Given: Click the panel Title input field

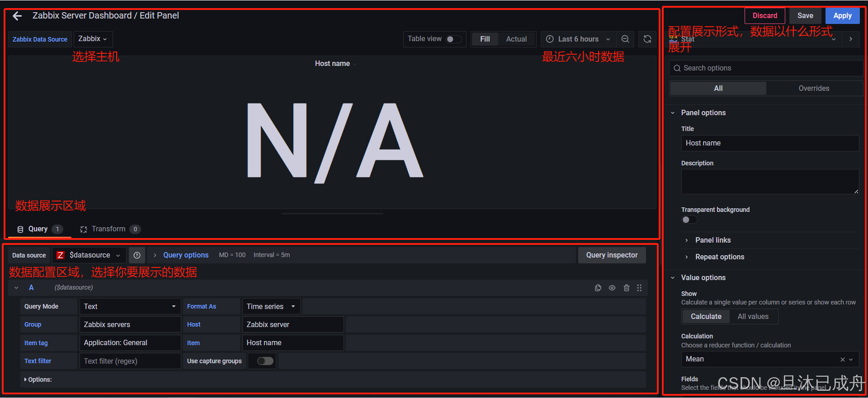Looking at the screenshot, I should pyautogui.click(x=770, y=143).
